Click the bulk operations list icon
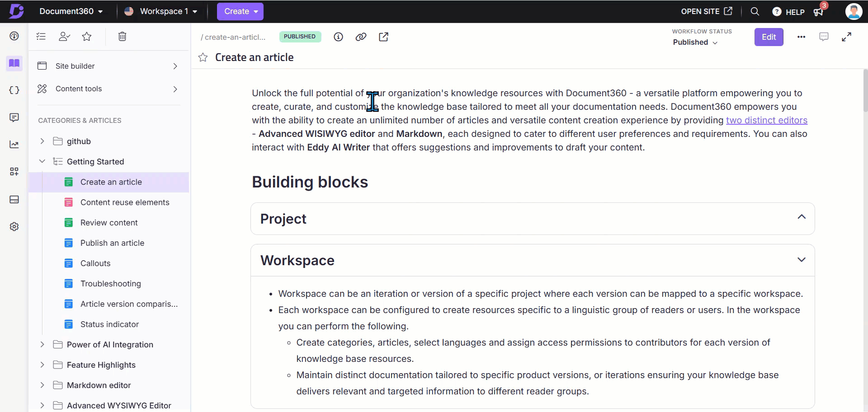 click(41, 36)
